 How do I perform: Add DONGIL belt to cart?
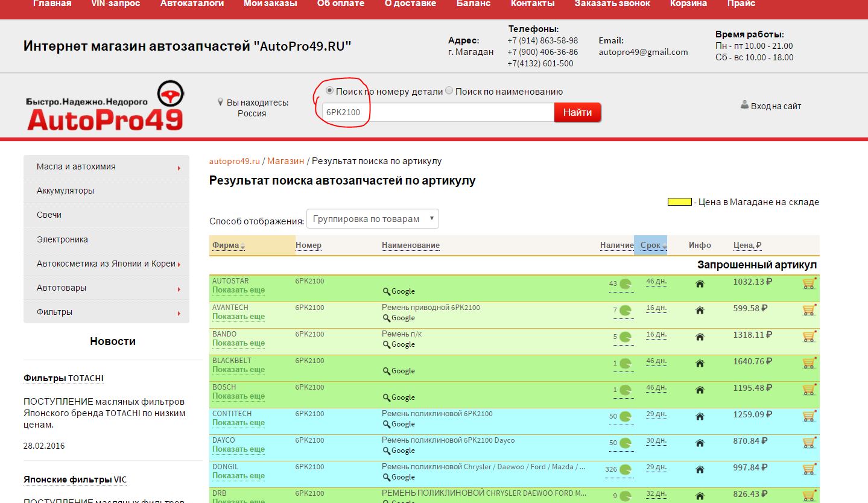point(809,469)
